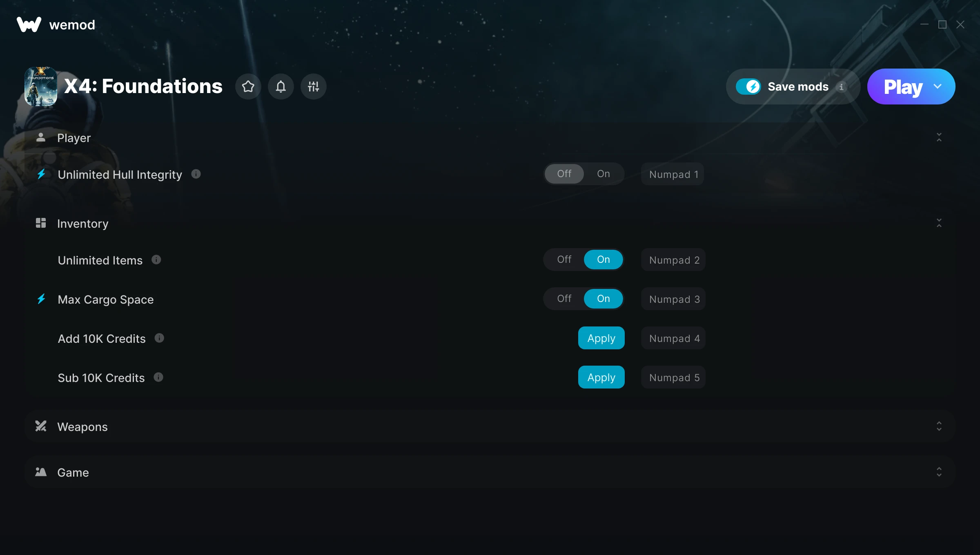Open info tooltip for Add 10K Credits
Image resolution: width=980 pixels, height=555 pixels.
point(159,338)
